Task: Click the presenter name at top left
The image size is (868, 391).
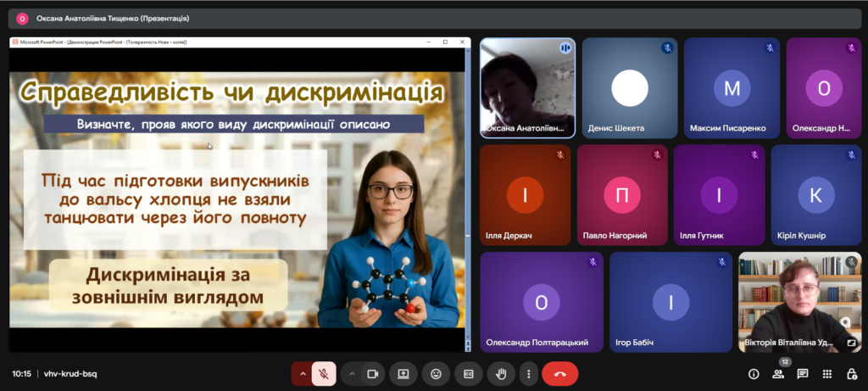Action: (x=113, y=18)
